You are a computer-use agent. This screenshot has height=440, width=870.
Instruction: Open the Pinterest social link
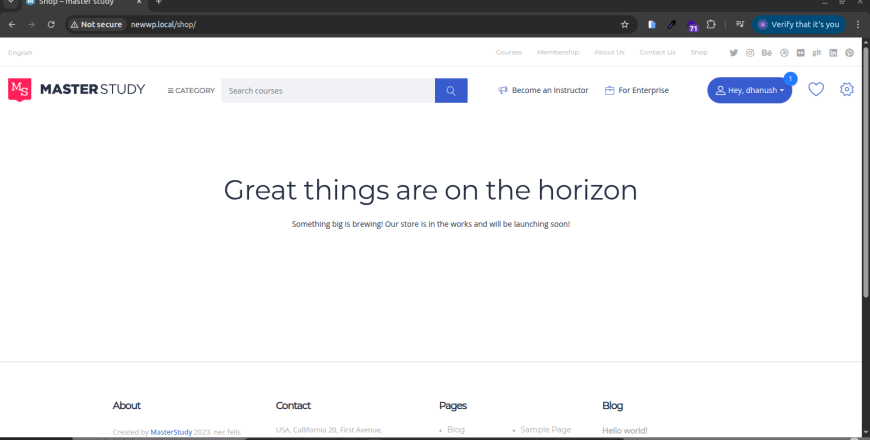[x=849, y=53]
